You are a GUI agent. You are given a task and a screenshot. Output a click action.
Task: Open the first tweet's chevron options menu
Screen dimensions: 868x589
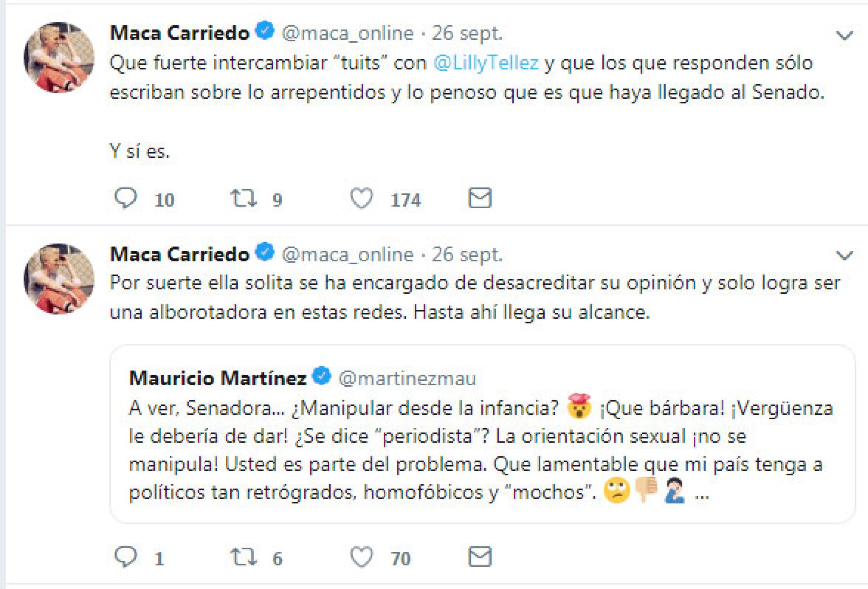pyautogui.click(x=844, y=36)
